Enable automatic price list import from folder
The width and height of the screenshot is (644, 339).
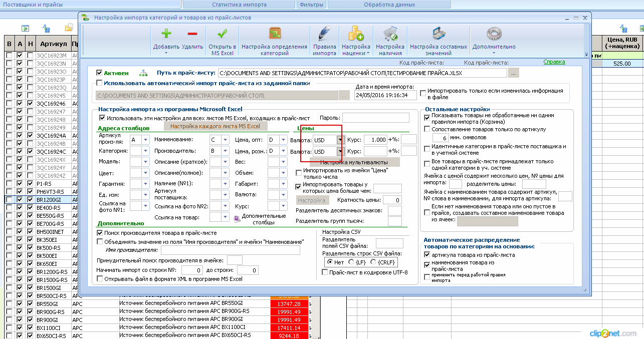[x=99, y=83]
